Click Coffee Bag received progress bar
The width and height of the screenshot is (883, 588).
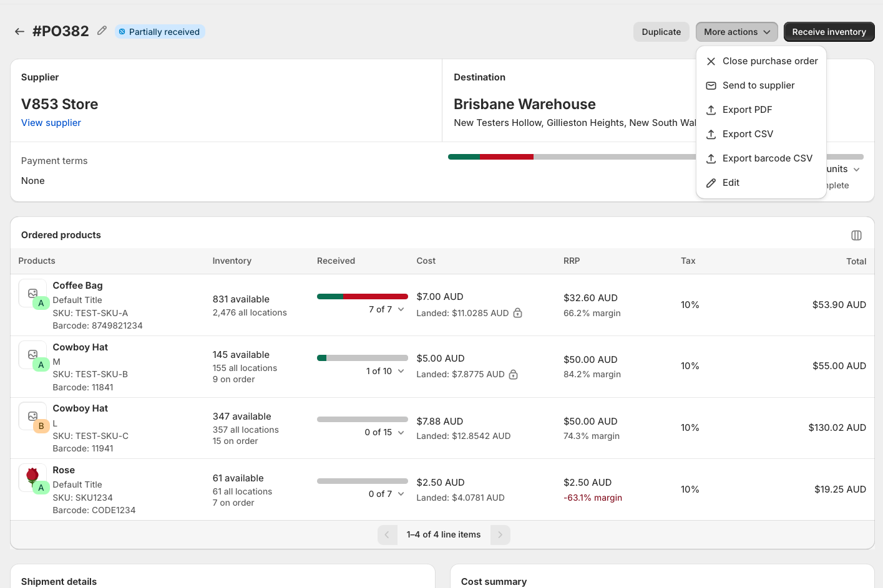[363, 296]
